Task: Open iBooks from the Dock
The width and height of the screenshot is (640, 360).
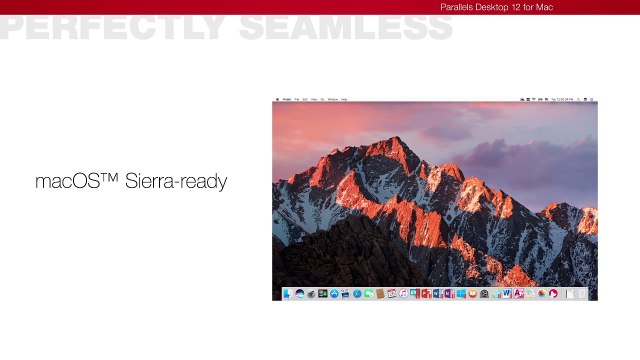Action: [x=473, y=293]
